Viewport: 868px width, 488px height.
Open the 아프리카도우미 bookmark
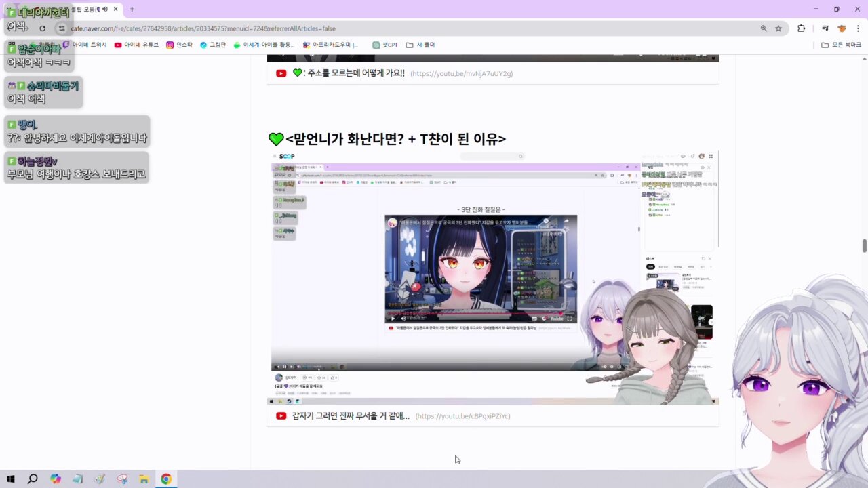click(330, 45)
